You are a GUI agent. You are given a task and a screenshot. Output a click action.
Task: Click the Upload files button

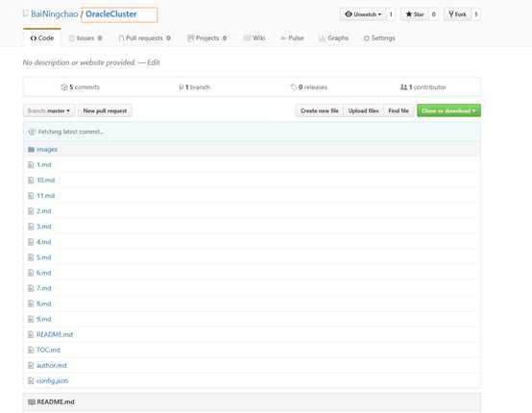click(363, 111)
